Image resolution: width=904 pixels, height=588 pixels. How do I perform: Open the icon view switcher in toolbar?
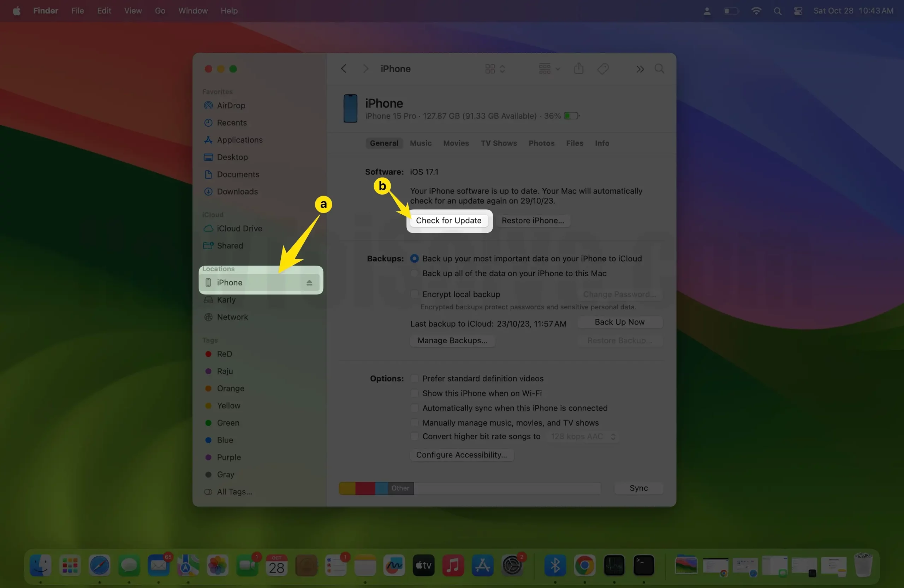[x=495, y=69]
